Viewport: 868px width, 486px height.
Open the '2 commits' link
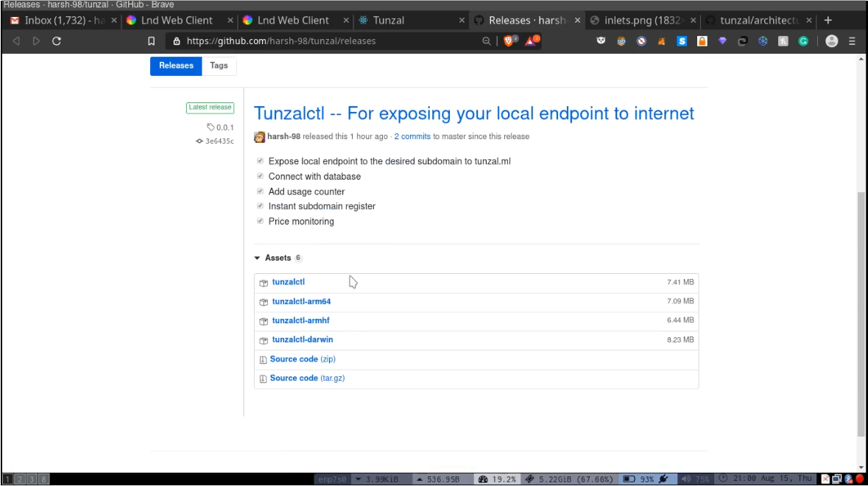412,137
